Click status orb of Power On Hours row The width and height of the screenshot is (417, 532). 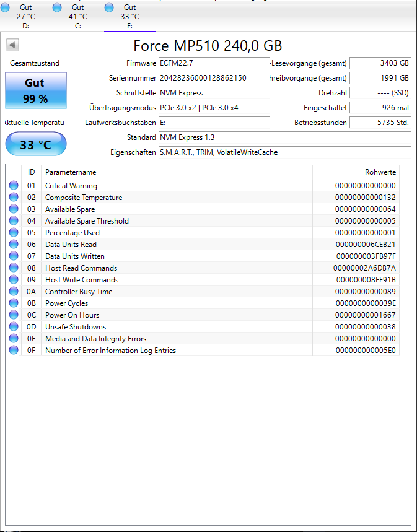point(14,315)
